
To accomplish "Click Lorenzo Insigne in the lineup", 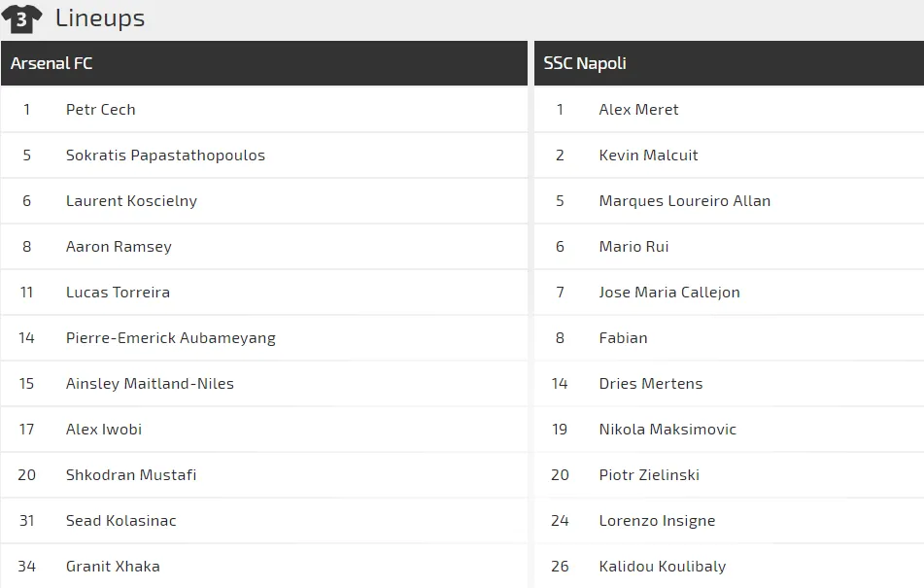I will (657, 521).
